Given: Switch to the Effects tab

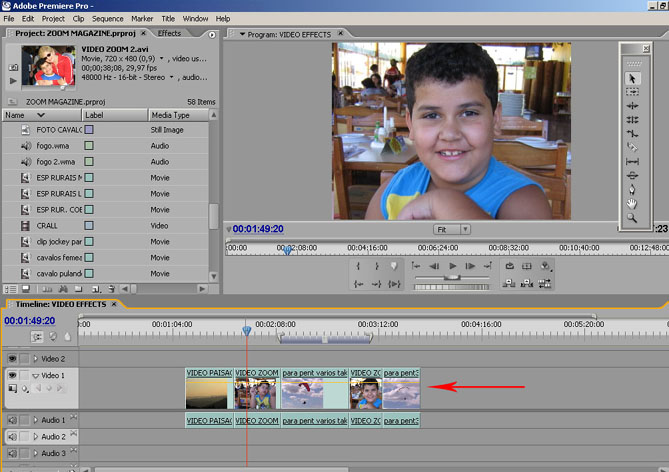Looking at the screenshot, I should click(169, 33).
